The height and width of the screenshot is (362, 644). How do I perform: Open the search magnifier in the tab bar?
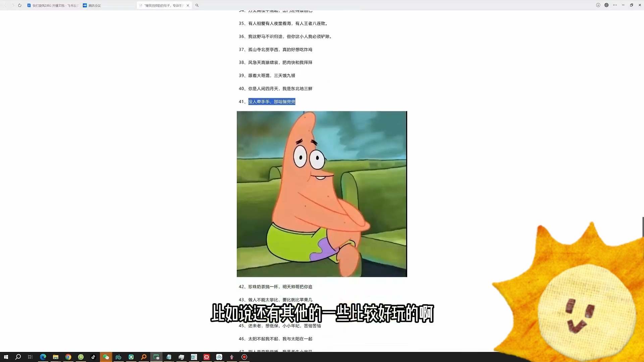click(197, 5)
